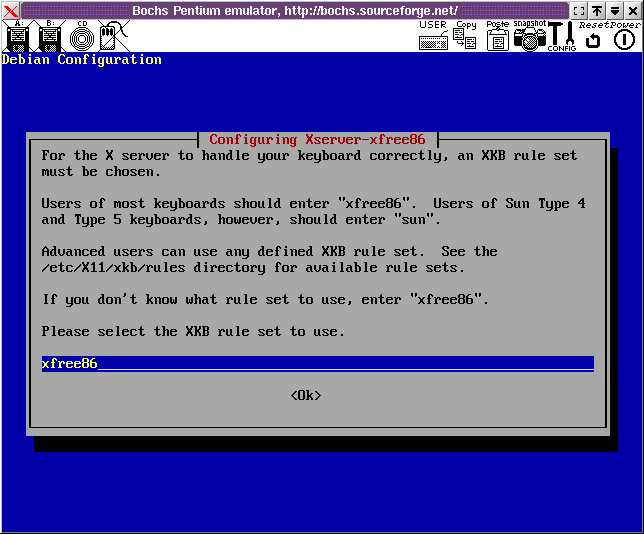Screen dimensions: 644x534
Task: Maximize window using the bracket square button
Action: point(579,10)
